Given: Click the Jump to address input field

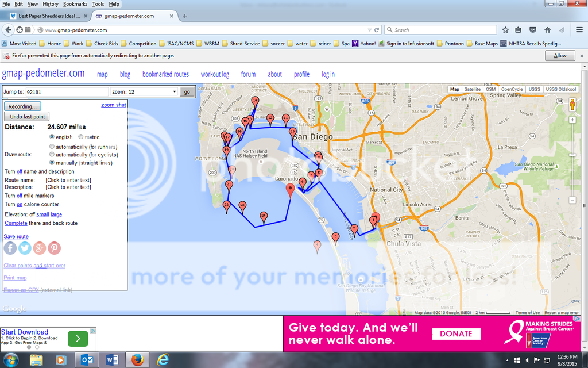Looking at the screenshot, I should coord(67,92).
